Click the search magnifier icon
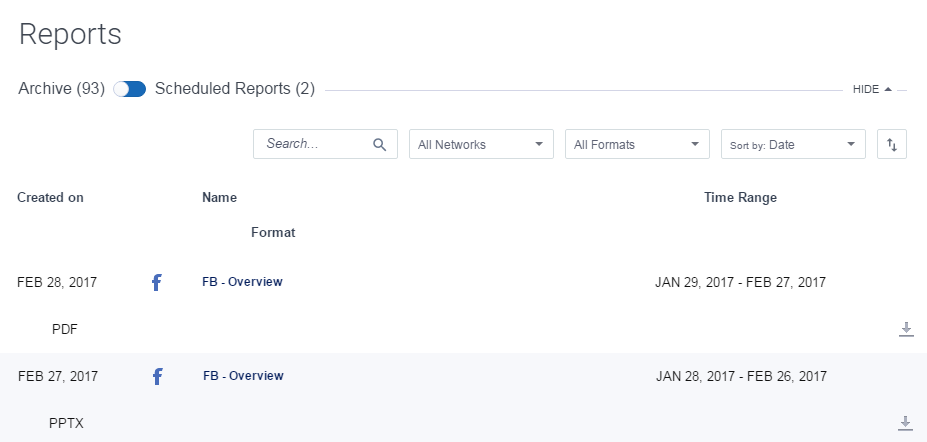The height and width of the screenshot is (442, 927). [379, 144]
